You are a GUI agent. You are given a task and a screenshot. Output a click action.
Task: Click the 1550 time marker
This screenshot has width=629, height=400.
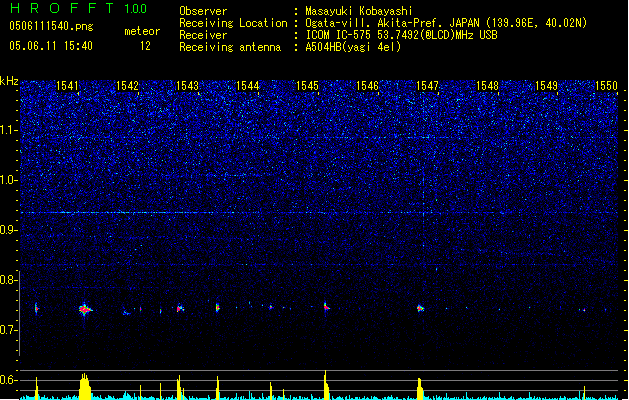[x=607, y=86]
